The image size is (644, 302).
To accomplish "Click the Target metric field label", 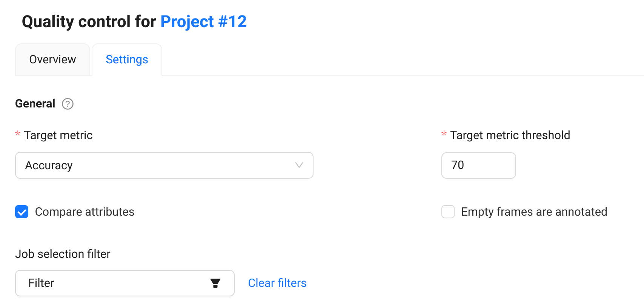I will [58, 135].
